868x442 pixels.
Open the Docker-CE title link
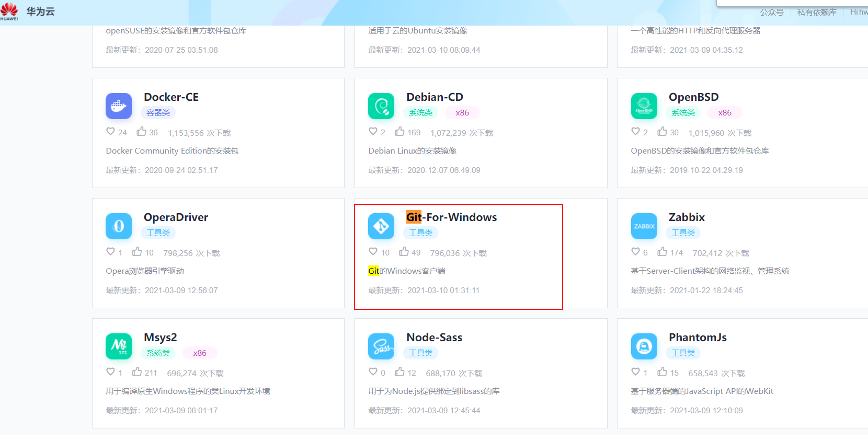(x=171, y=97)
